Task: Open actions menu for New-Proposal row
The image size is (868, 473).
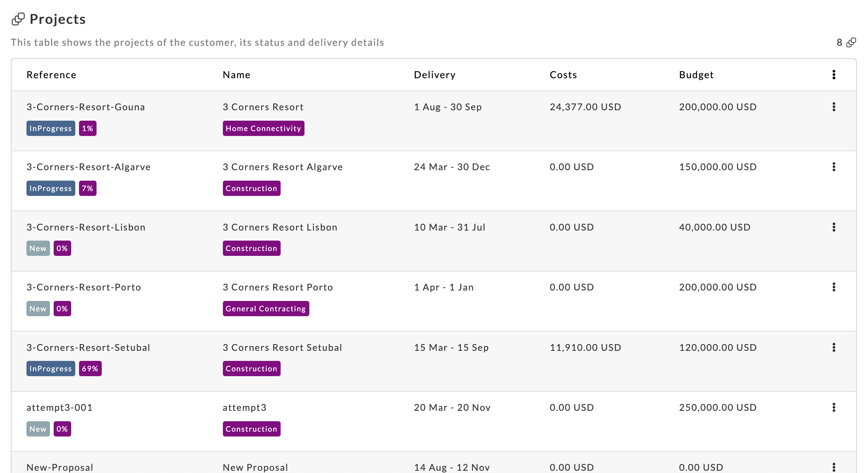Action: (x=834, y=467)
